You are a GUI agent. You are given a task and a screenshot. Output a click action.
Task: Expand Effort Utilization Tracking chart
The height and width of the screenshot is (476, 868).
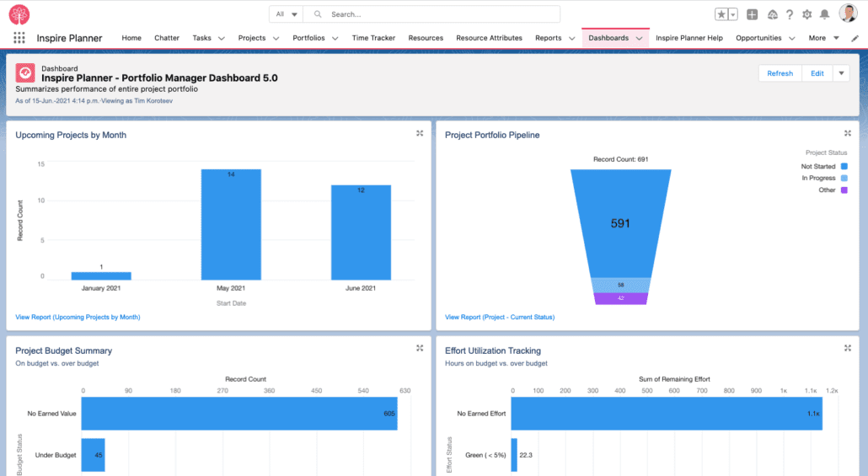(x=848, y=348)
